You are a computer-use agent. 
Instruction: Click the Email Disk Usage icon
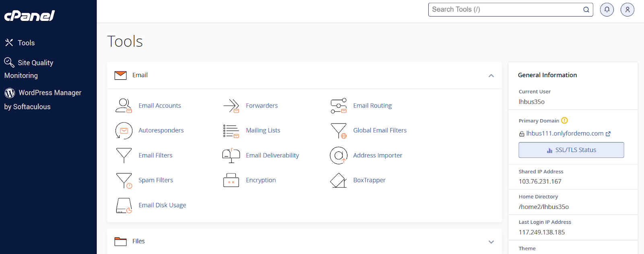click(x=124, y=205)
